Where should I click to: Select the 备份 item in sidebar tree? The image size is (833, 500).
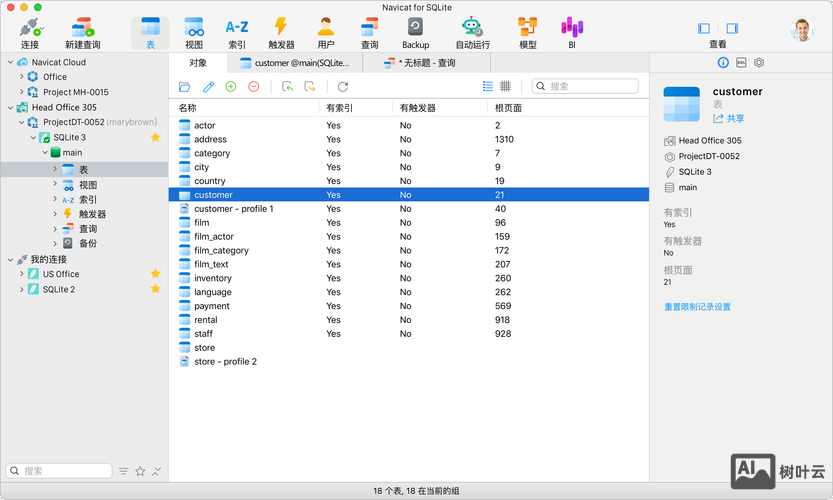point(84,243)
